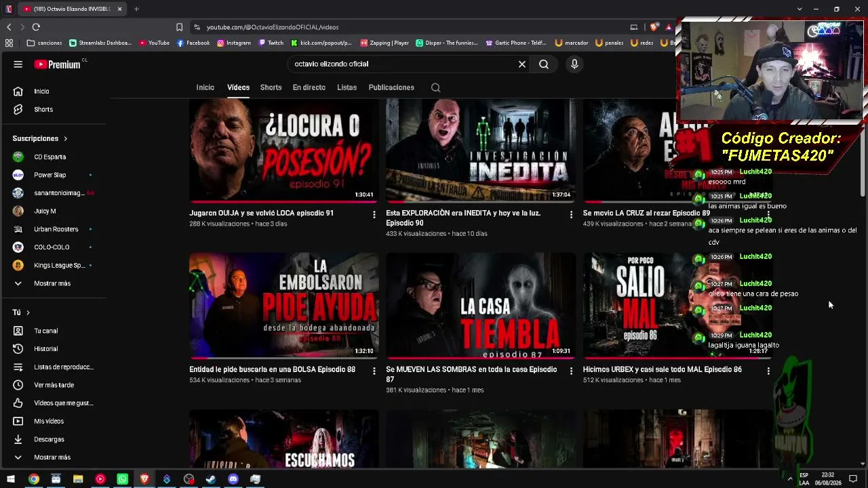This screenshot has height=488, width=868.
Task: Clear the search box with the X
Action: (x=522, y=64)
